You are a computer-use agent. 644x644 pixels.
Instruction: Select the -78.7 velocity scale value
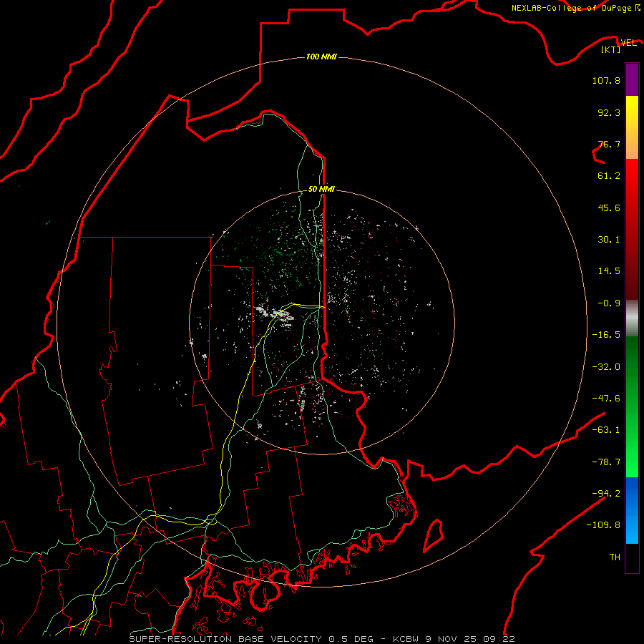(606, 462)
